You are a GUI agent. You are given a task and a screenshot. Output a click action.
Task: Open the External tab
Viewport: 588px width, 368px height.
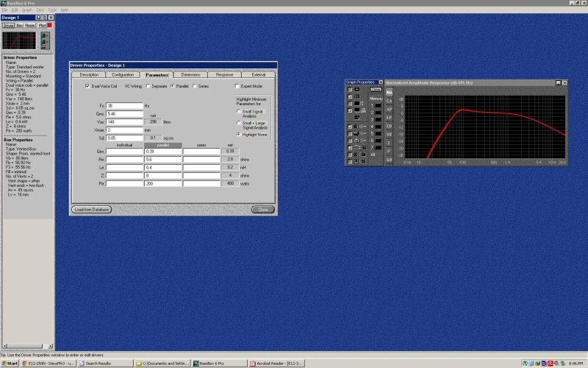coord(259,75)
